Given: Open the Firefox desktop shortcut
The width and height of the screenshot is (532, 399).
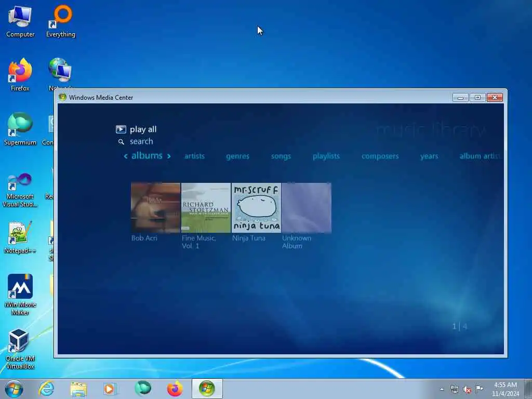Looking at the screenshot, I should (x=20, y=75).
